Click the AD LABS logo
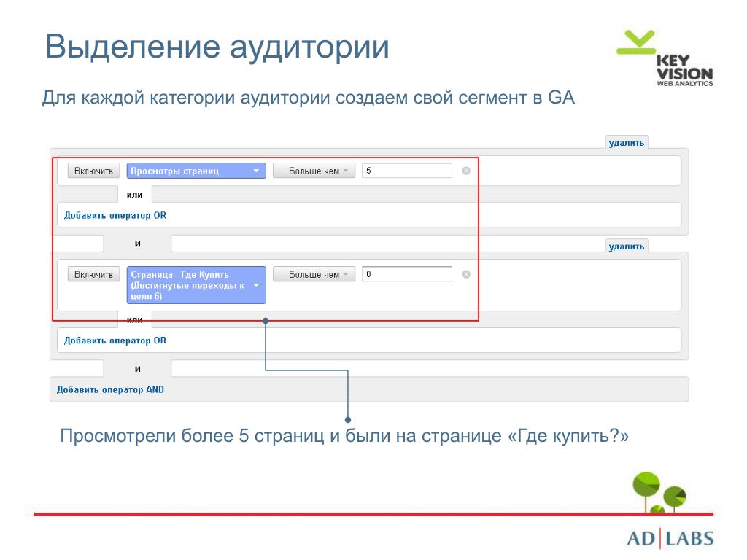 pos(670,540)
